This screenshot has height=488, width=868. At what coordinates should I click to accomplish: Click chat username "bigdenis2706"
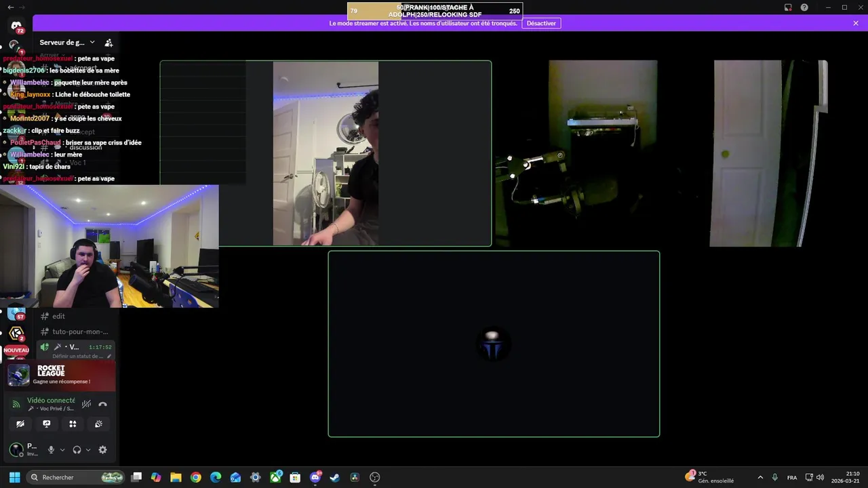pyautogui.click(x=24, y=70)
